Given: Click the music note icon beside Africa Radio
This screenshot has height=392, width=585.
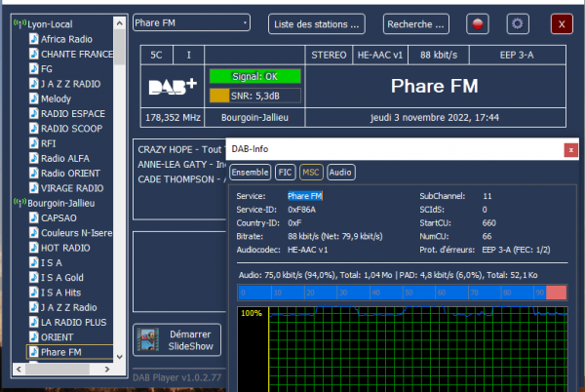Looking at the screenshot, I should pyautogui.click(x=34, y=39).
